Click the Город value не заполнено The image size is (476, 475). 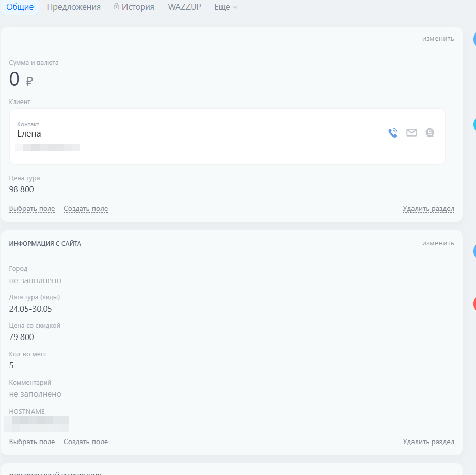coord(35,281)
